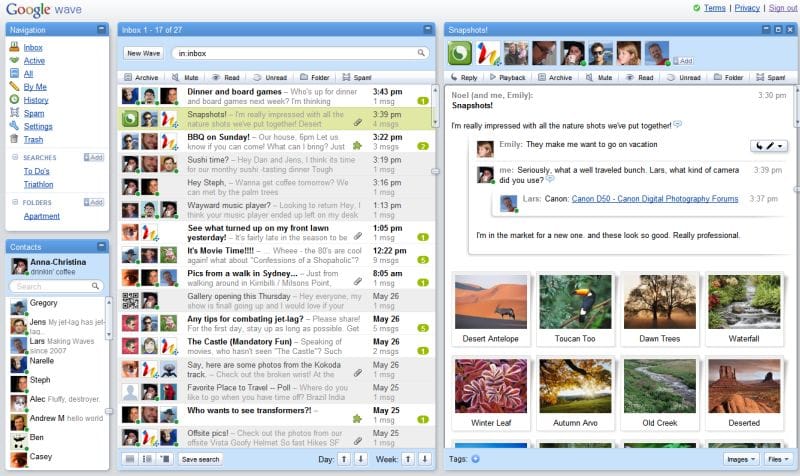
Task: Open The Castle (Mandatory Fun) wave
Action: [x=276, y=346]
